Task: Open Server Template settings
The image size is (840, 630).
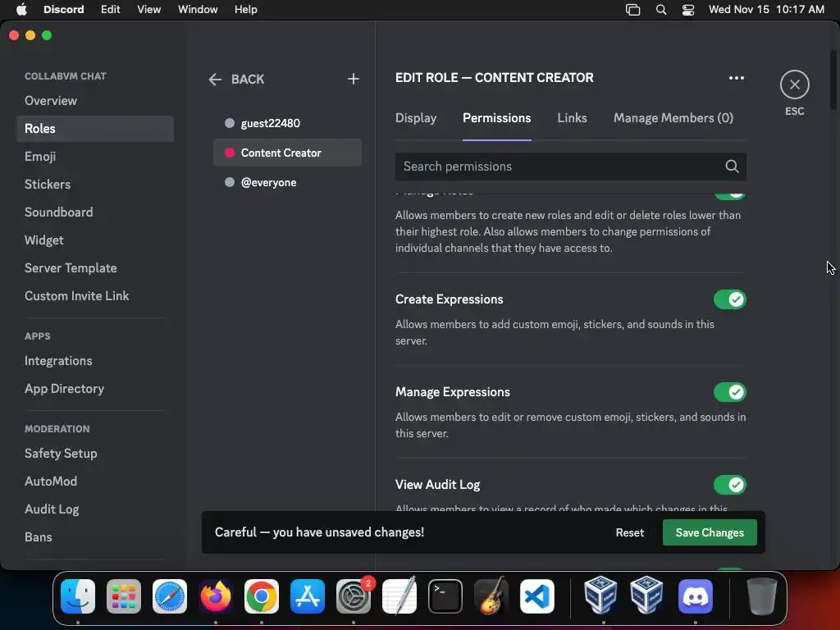Action: [95, 268]
